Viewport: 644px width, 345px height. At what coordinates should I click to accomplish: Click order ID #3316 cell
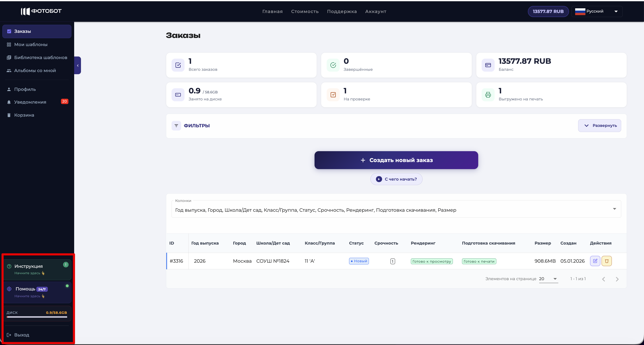click(x=176, y=261)
